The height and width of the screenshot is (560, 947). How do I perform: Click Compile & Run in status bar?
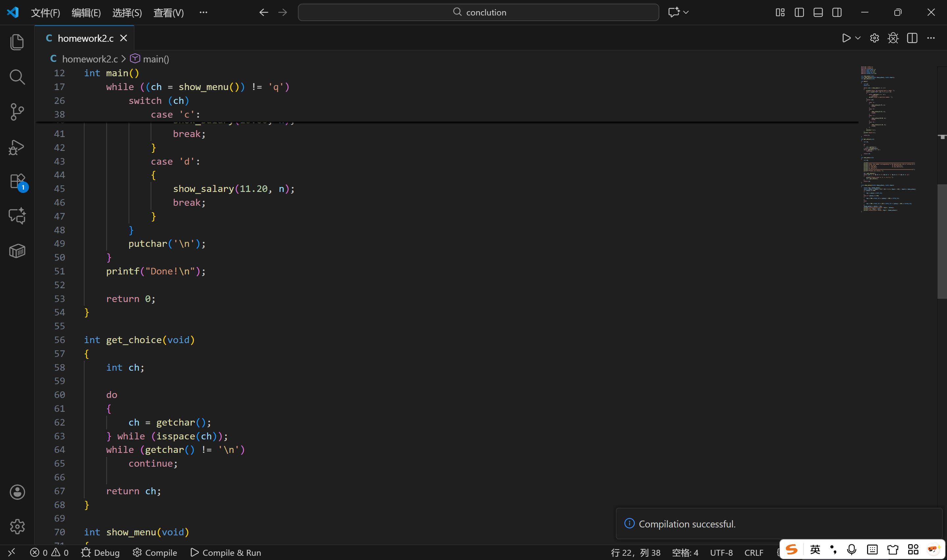click(226, 552)
